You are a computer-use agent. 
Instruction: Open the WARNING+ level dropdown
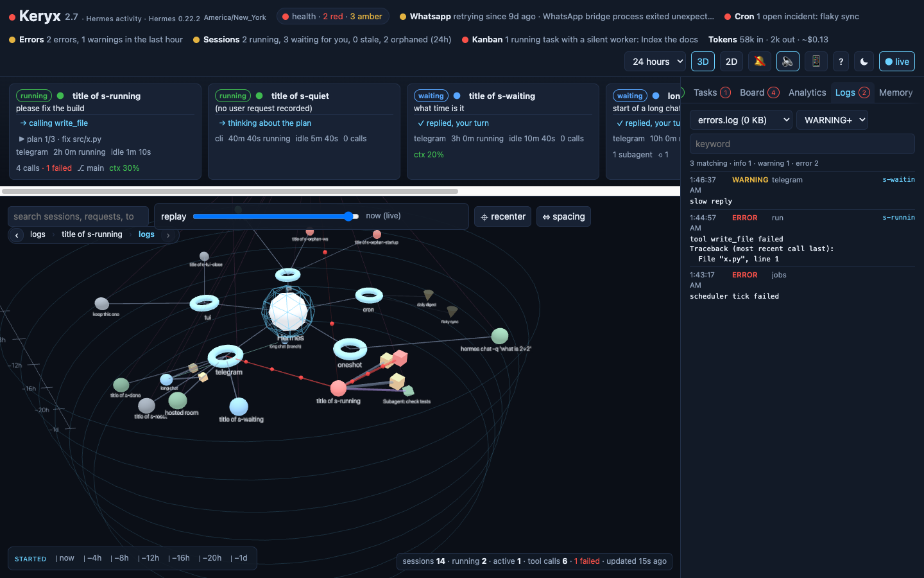(x=832, y=120)
